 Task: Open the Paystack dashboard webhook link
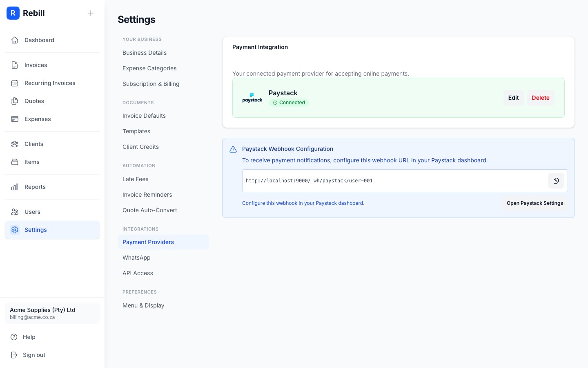[x=303, y=203]
